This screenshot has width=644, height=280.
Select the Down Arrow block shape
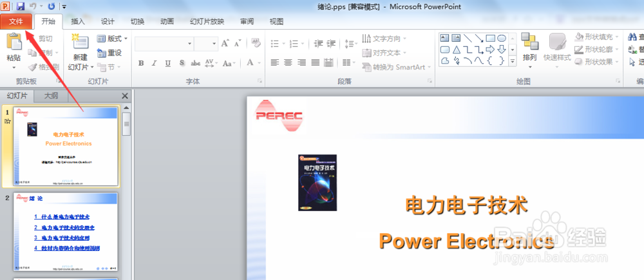click(x=502, y=50)
